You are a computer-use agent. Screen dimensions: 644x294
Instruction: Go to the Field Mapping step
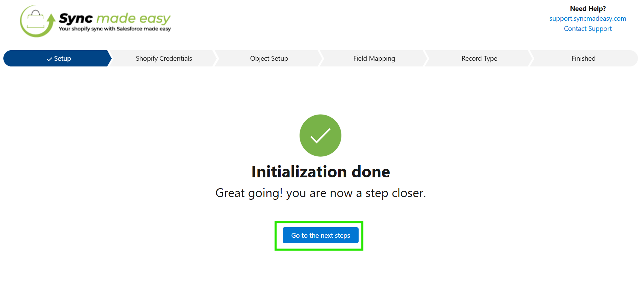click(374, 58)
